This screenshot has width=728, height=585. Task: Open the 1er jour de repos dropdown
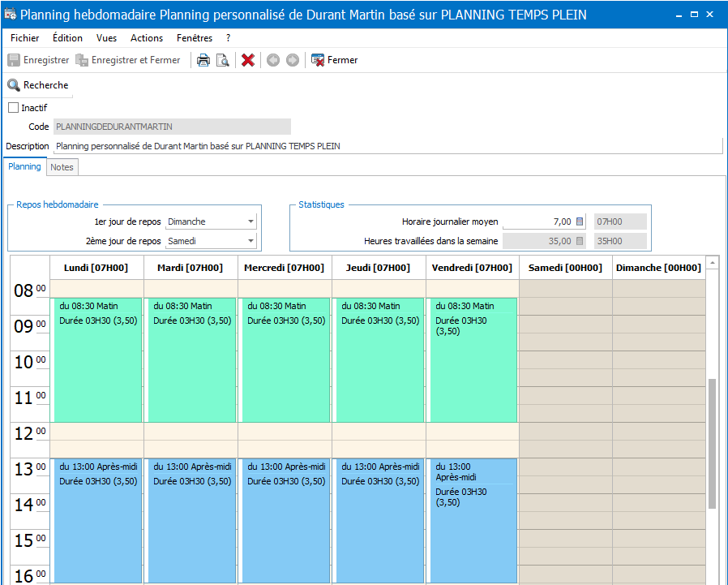pyautogui.click(x=251, y=222)
